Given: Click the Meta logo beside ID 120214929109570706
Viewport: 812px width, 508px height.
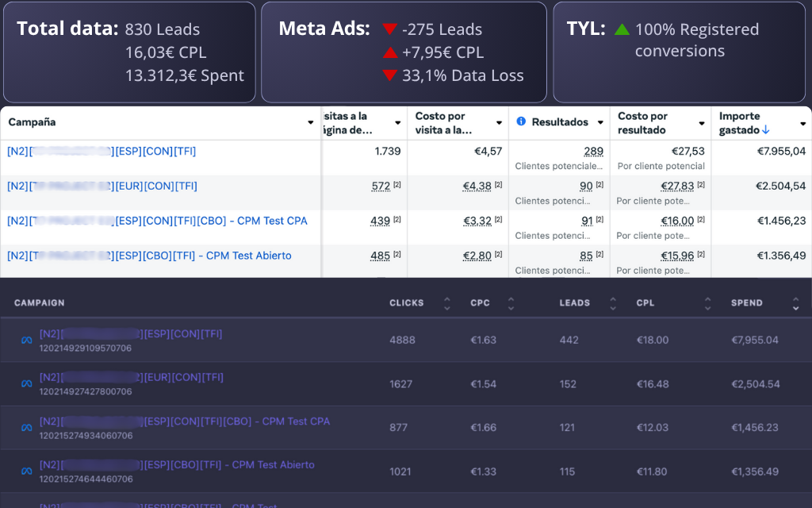Looking at the screenshot, I should pos(26,341).
